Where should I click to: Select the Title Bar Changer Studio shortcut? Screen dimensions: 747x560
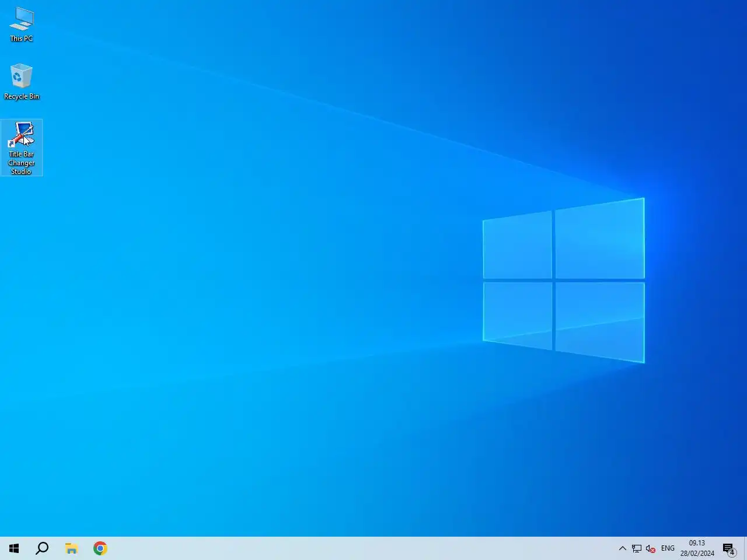22,148
